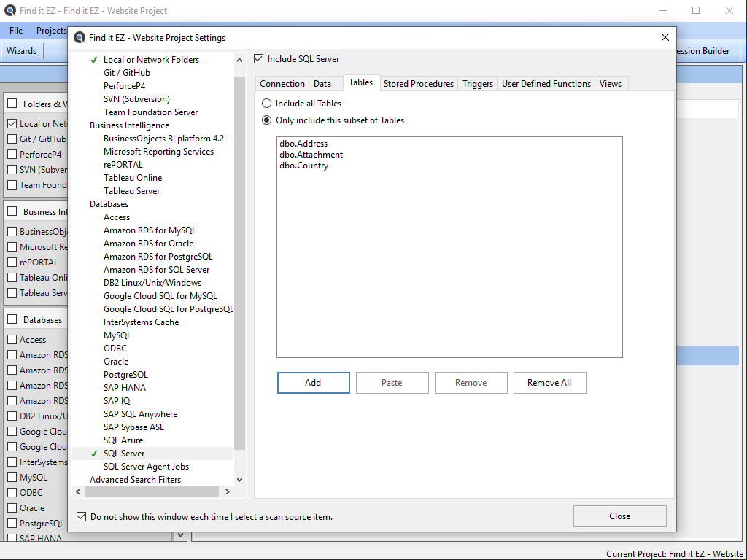Click the Wizards toolbar button
Screen dimensions: 747x560
(22, 51)
